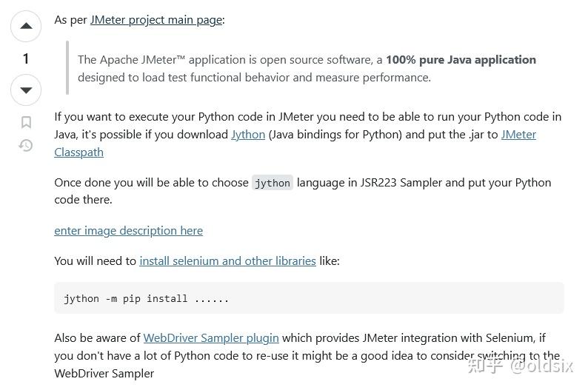Open the WebDriver Sampler plugin link
The image size is (588, 390).
(x=211, y=338)
